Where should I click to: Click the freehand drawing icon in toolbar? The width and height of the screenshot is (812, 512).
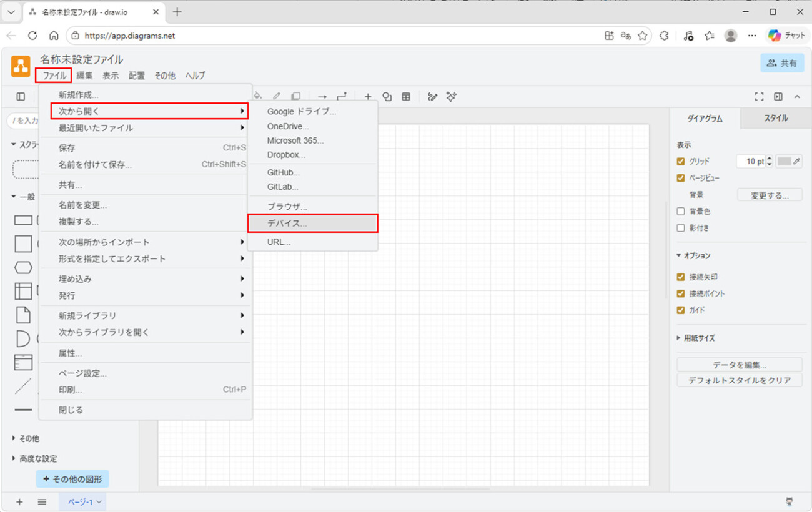coord(432,97)
